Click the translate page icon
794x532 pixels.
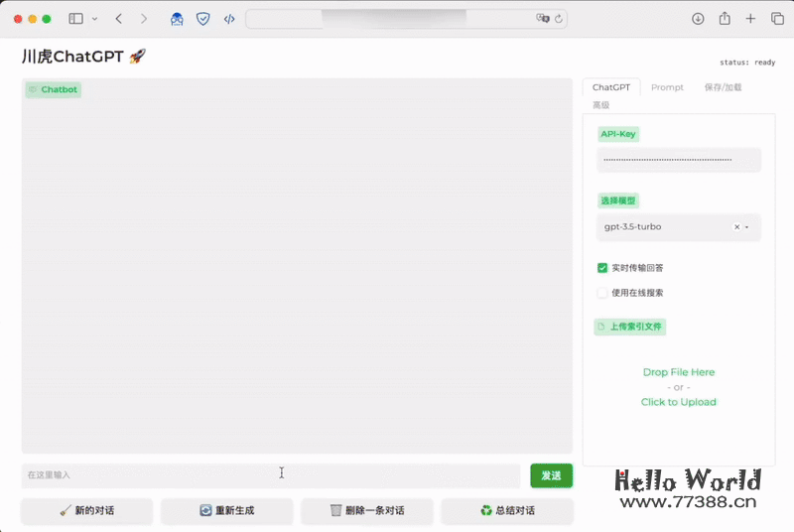point(542,19)
